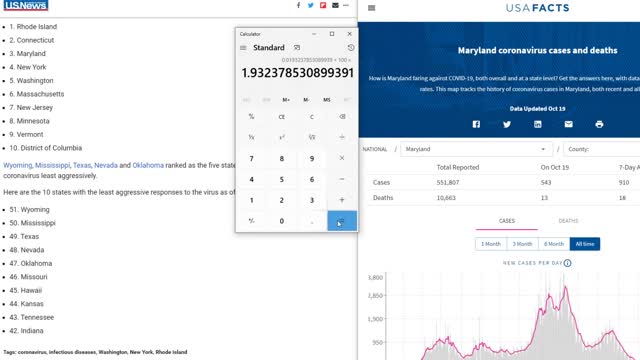Switch to the Cases tab
The height and width of the screenshot is (360, 640).
[x=507, y=221]
